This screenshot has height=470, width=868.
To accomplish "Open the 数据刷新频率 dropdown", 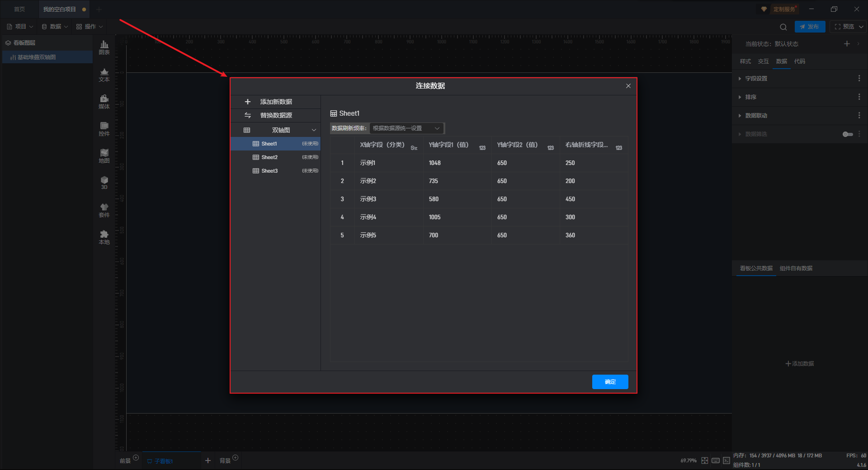I will pos(406,128).
